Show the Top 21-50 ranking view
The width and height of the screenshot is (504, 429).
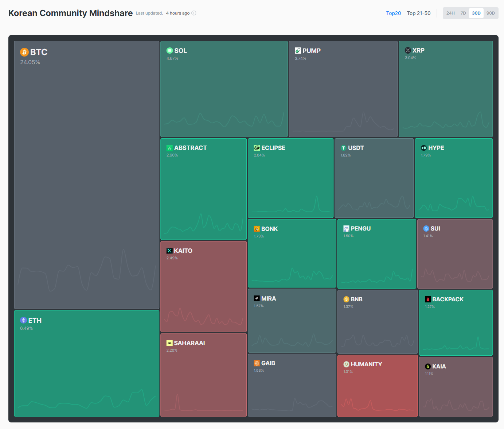(x=419, y=13)
